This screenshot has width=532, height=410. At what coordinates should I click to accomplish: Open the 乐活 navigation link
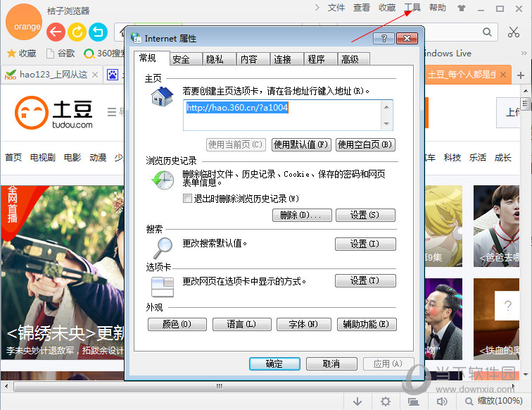(477, 158)
